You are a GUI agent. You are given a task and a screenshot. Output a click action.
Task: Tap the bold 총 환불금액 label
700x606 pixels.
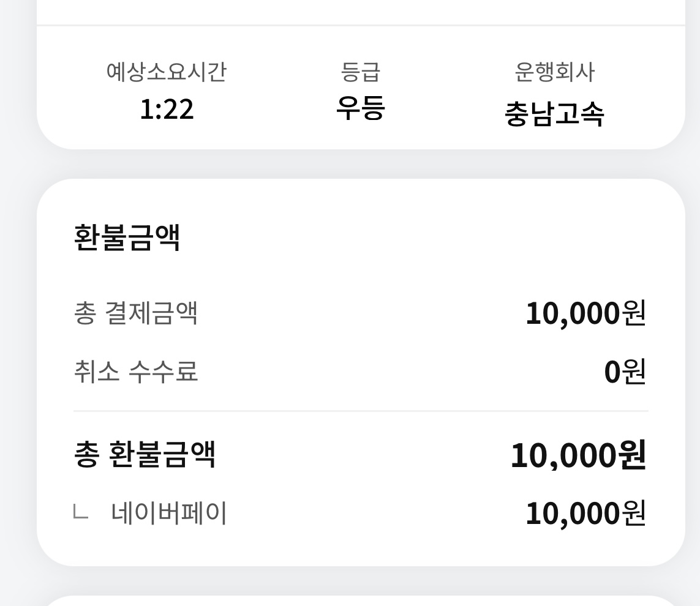pos(145,455)
